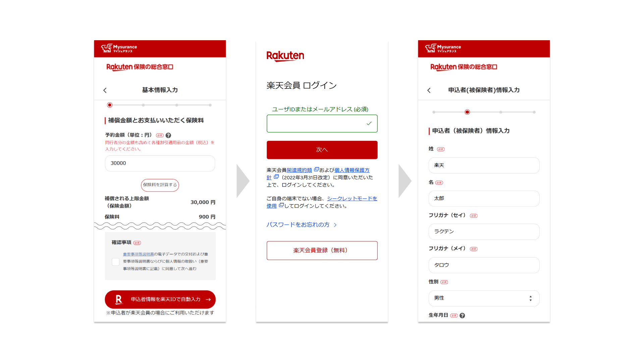Image resolution: width=644 pixels, height=362 pixels.
Task: Click 保険料を計算する button
Action: point(160,185)
